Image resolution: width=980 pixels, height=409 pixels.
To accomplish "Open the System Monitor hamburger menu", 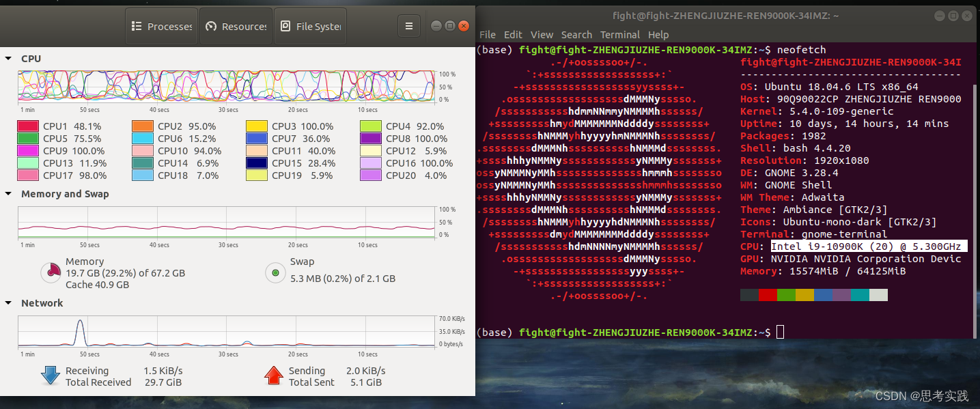I will tap(408, 25).
